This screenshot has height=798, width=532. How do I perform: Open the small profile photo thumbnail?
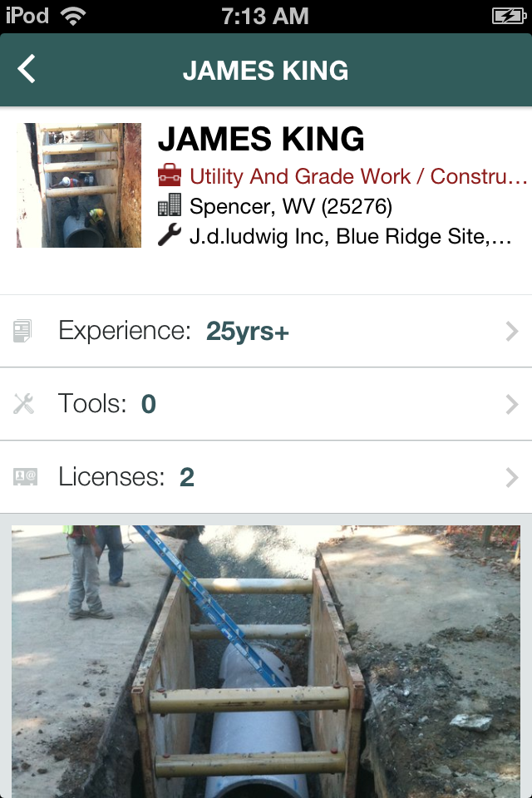(x=78, y=185)
